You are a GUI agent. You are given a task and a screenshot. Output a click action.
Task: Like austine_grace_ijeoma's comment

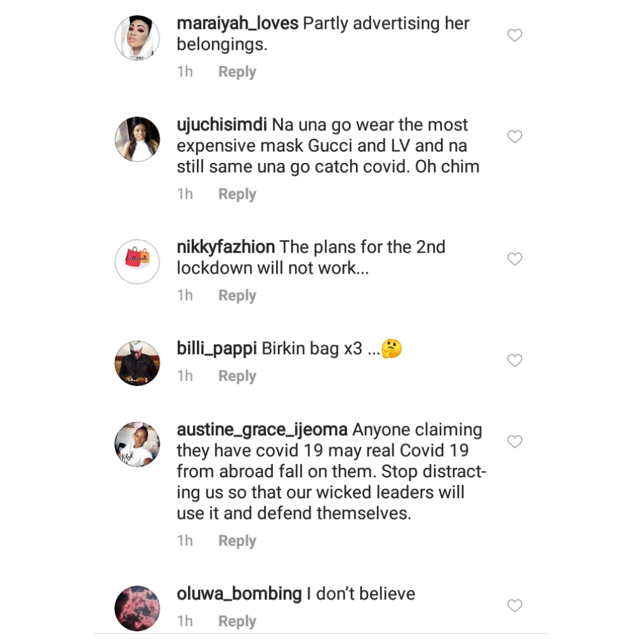click(x=514, y=441)
